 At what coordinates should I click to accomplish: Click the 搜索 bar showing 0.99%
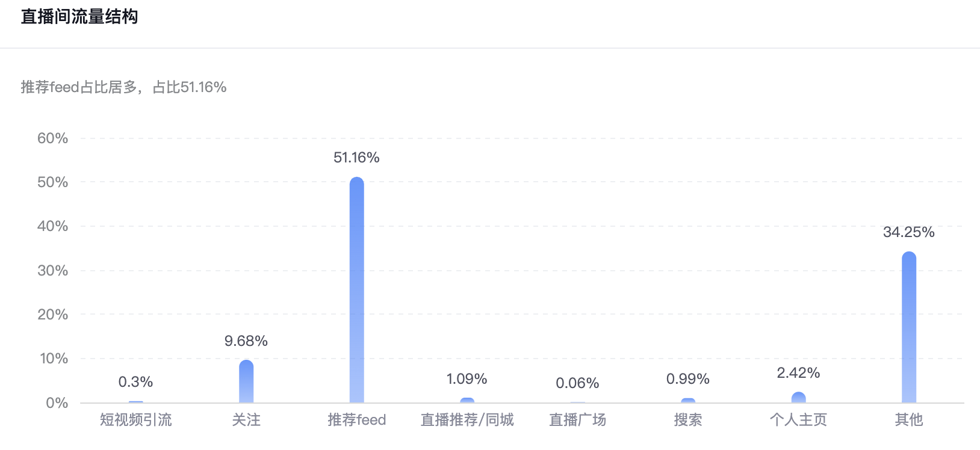click(688, 401)
